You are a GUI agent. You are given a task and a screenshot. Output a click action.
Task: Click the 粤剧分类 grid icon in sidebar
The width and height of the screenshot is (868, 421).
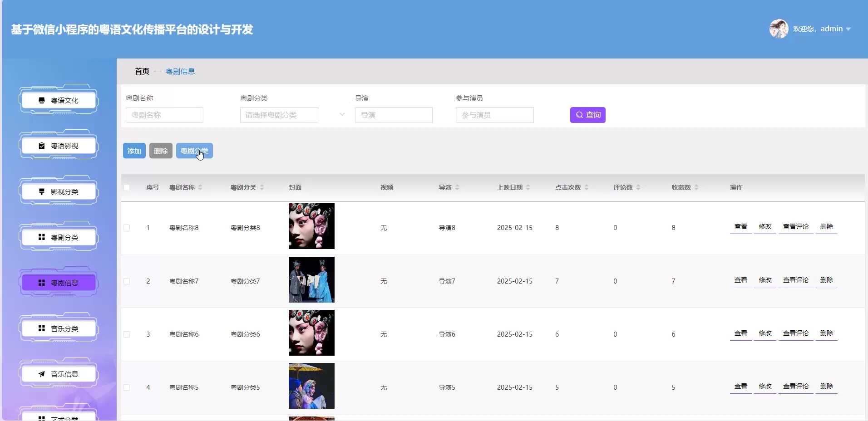42,237
